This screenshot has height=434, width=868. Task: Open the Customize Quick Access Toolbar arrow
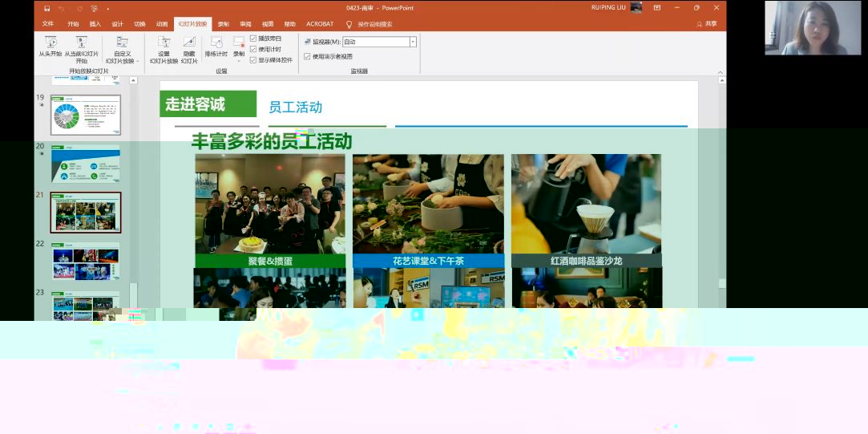click(108, 9)
